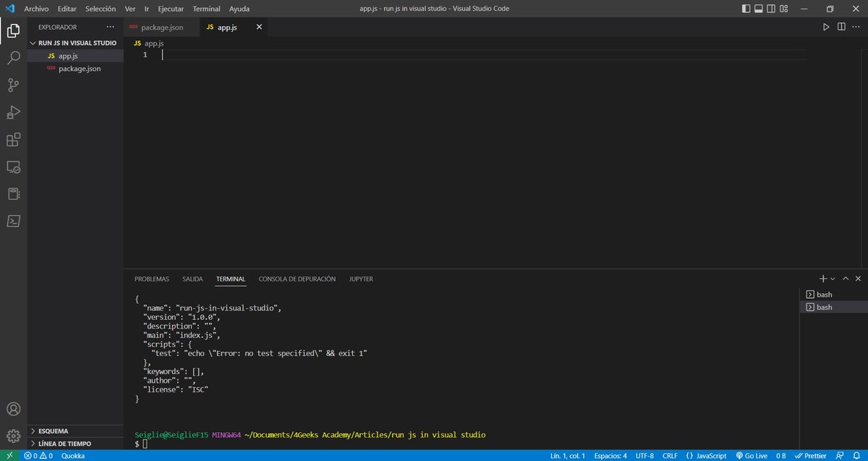Open the Ejecutar menu

click(171, 9)
